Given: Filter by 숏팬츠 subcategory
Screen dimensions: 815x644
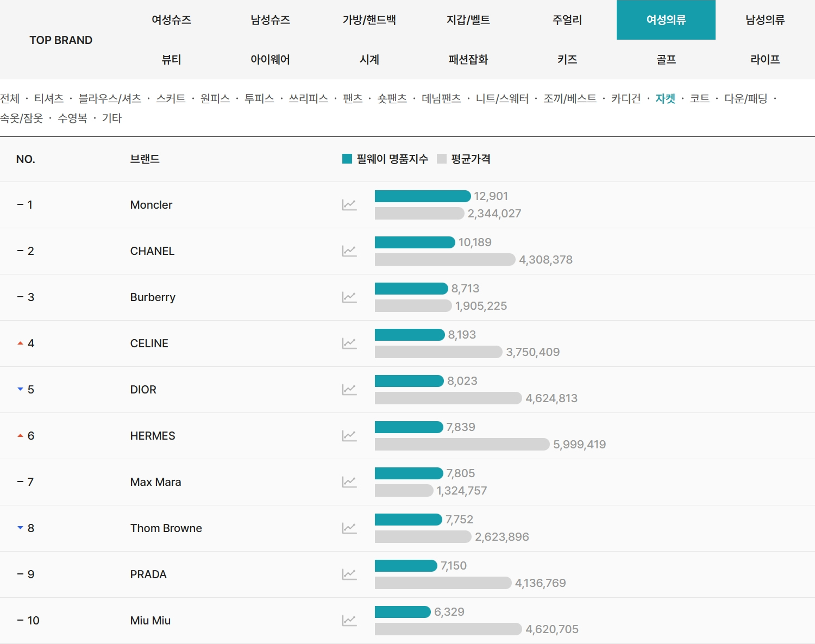Looking at the screenshot, I should click(392, 98).
